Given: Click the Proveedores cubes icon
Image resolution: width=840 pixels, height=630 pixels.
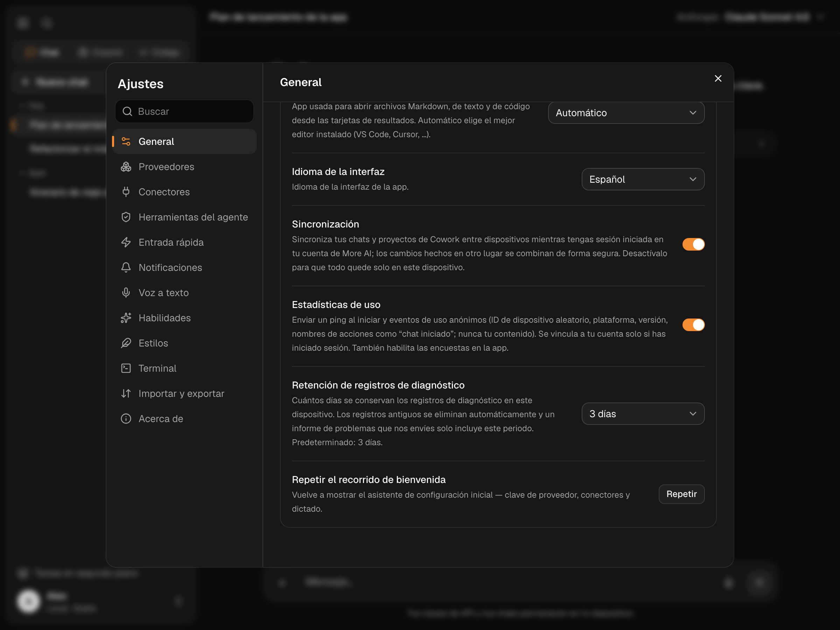Looking at the screenshot, I should (x=126, y=167).
